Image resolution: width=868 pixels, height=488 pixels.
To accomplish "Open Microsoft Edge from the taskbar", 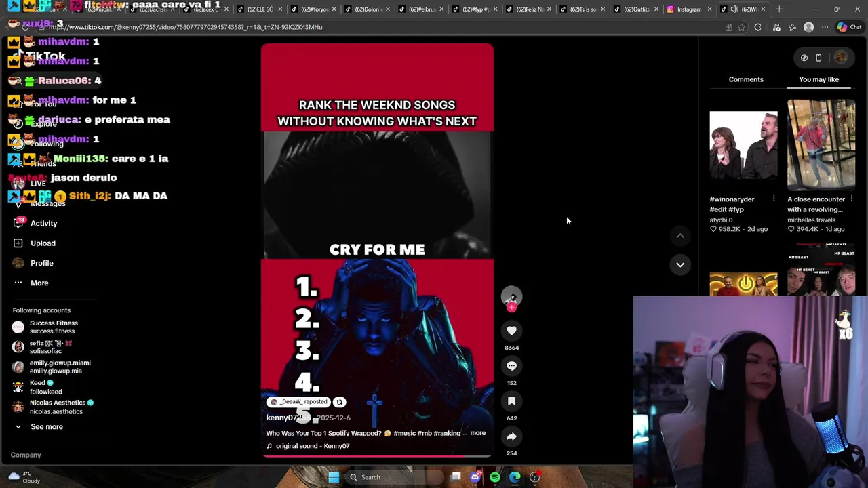I will click(515, 477).
